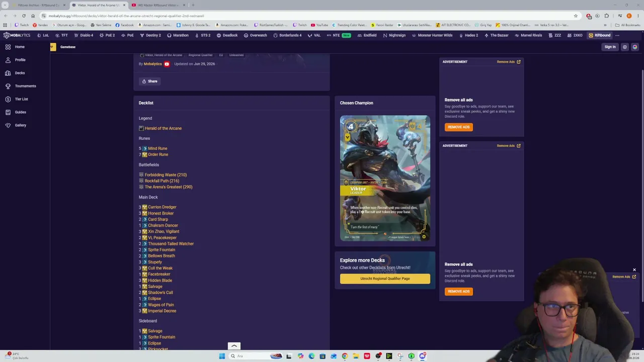Select the Diablo 4 game tab

[83, 35]
